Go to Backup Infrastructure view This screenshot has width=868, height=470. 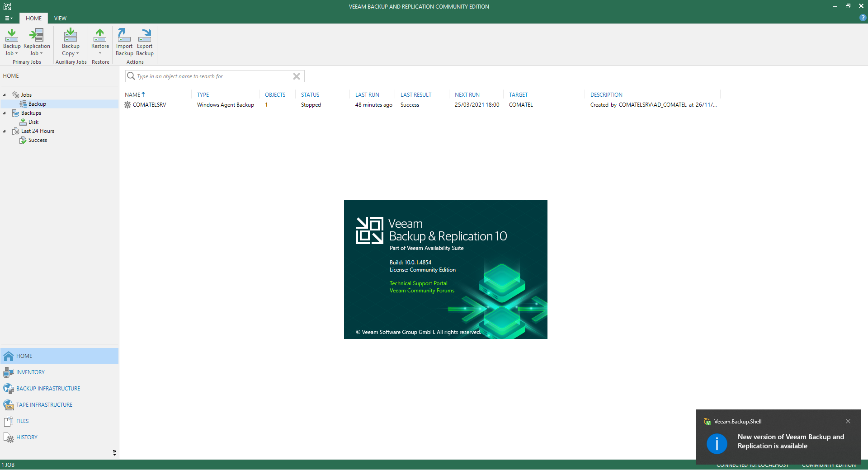click(x=48, y=389)
